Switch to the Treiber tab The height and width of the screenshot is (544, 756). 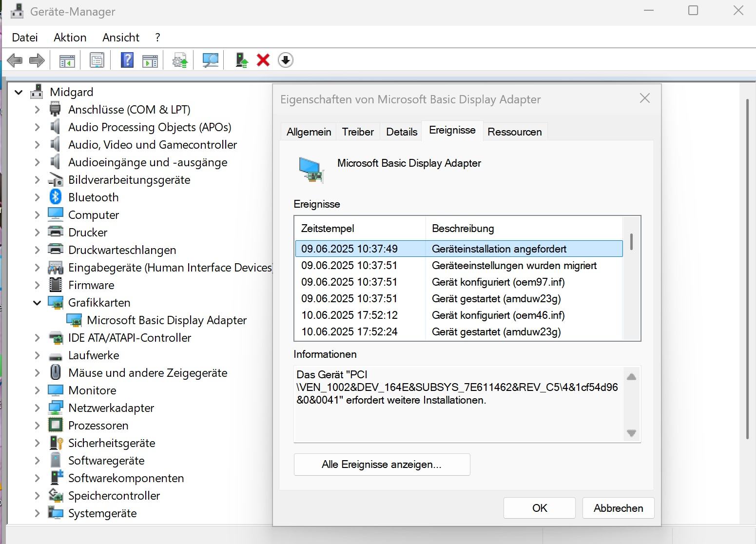(358, 132)
